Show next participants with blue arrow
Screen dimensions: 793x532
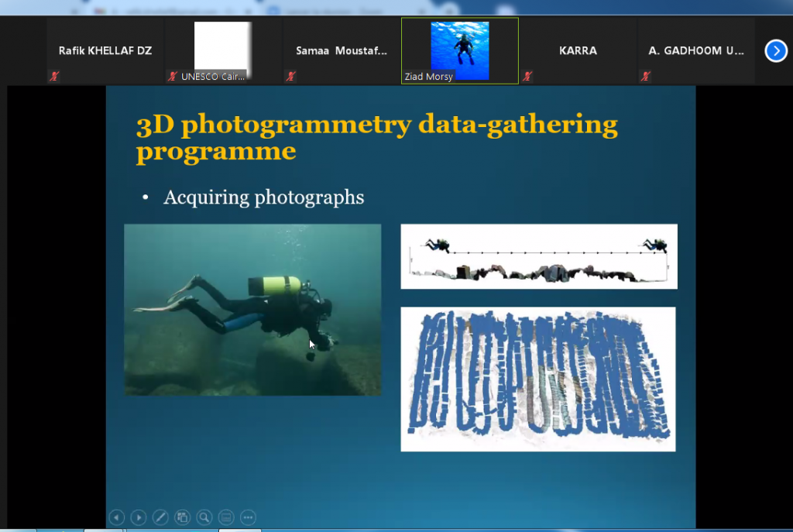[775, 51]
